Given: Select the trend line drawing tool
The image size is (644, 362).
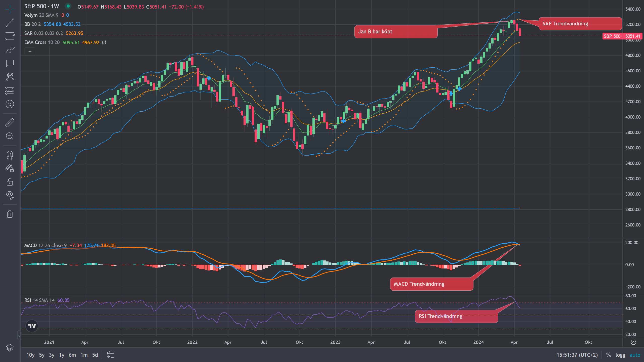Looking at the screenshot, I should [x=10, y=23].
